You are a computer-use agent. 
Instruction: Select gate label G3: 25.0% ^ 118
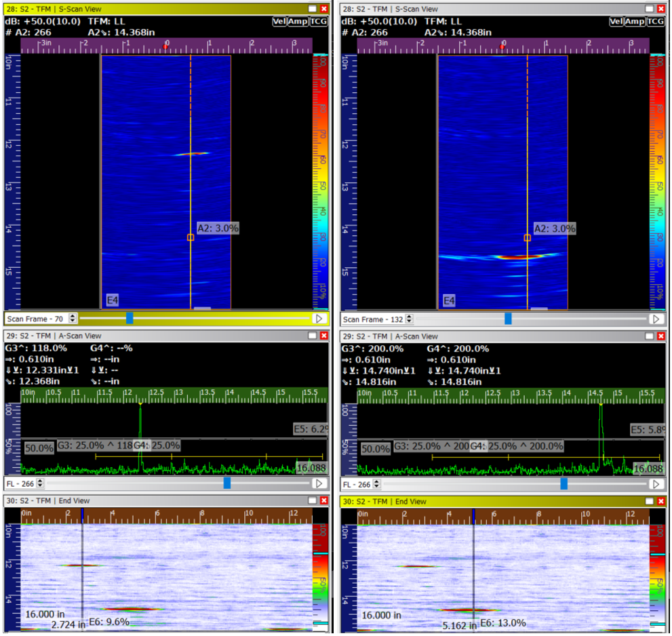coord(95,445)
